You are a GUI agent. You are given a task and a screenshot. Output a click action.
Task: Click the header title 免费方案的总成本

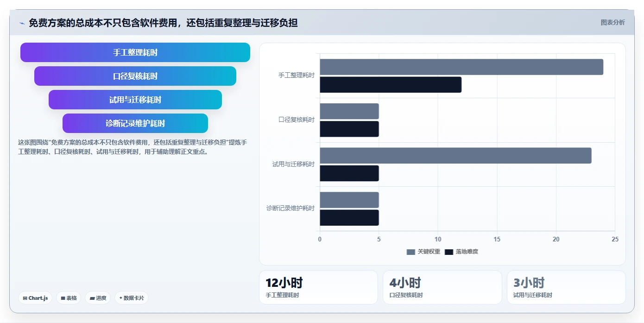(x=163, y=23)
